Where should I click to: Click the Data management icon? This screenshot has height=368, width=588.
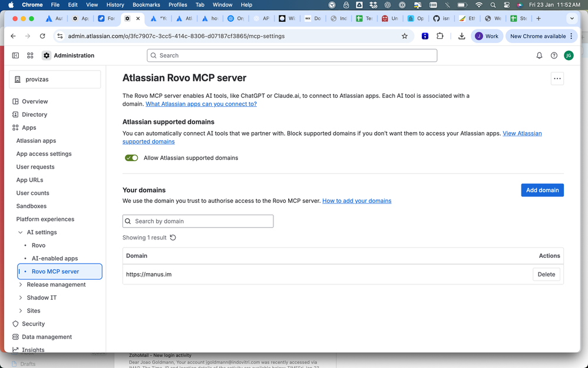point(15,337)
